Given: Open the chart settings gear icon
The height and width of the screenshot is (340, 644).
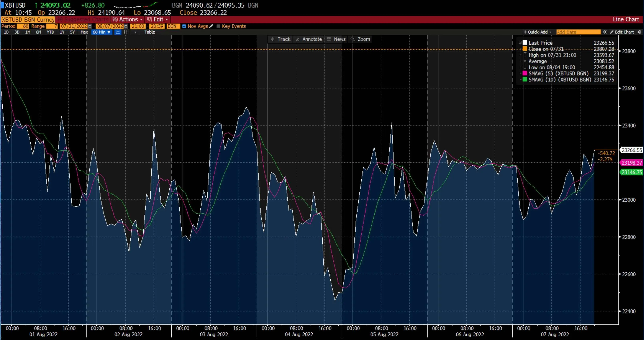Looking at the screenshot, I should 639,32.
